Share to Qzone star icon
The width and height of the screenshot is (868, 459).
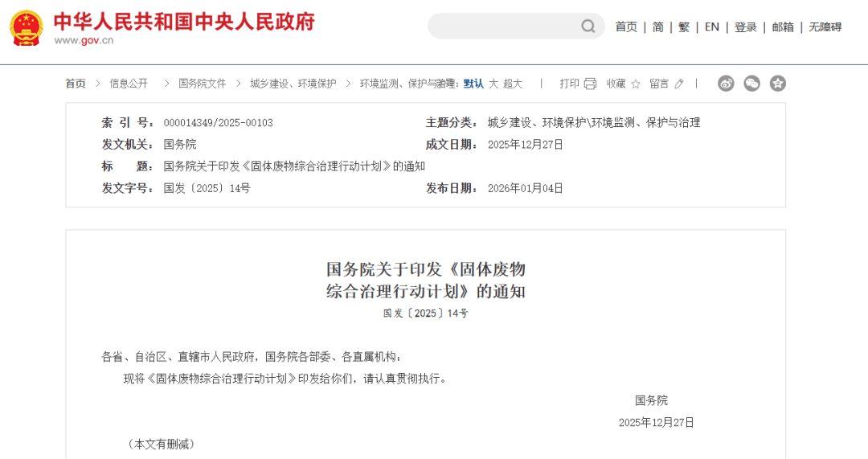(777, 84)
